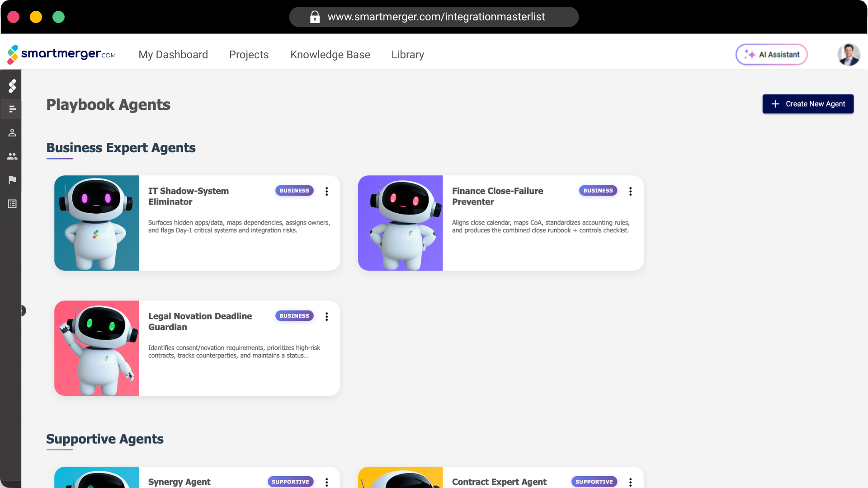Click the lock icon in address bar

(x=315, y=17)
